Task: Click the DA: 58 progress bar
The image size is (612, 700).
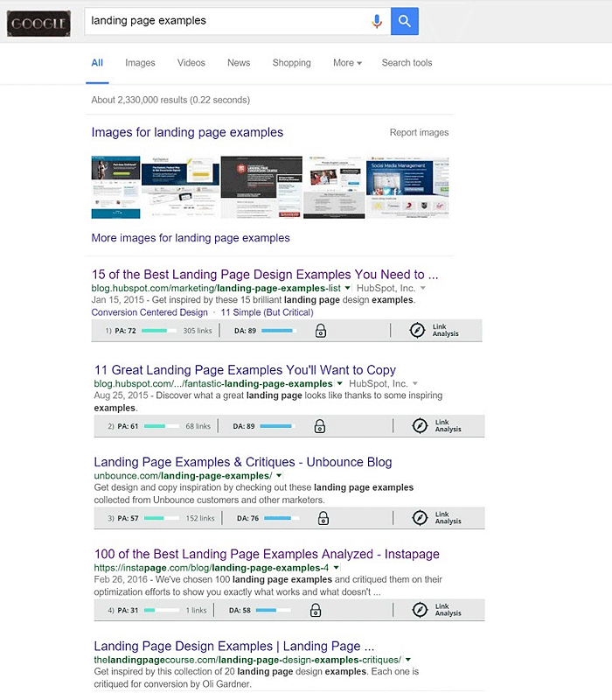Action: coord(274,610)
